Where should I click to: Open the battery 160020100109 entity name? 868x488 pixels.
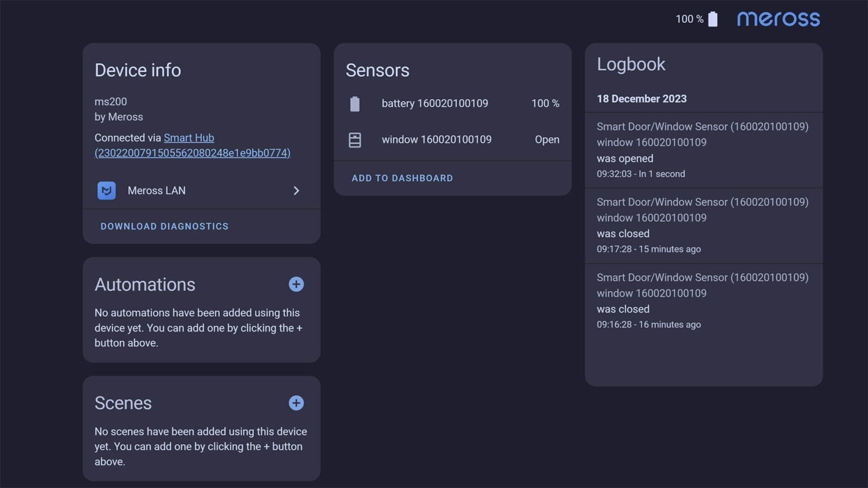[435, 103]
